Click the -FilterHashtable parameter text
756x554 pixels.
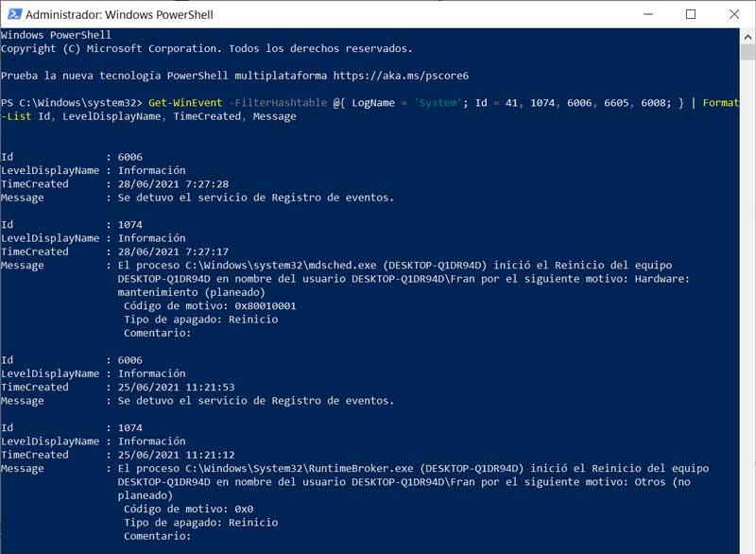[278, 103]
